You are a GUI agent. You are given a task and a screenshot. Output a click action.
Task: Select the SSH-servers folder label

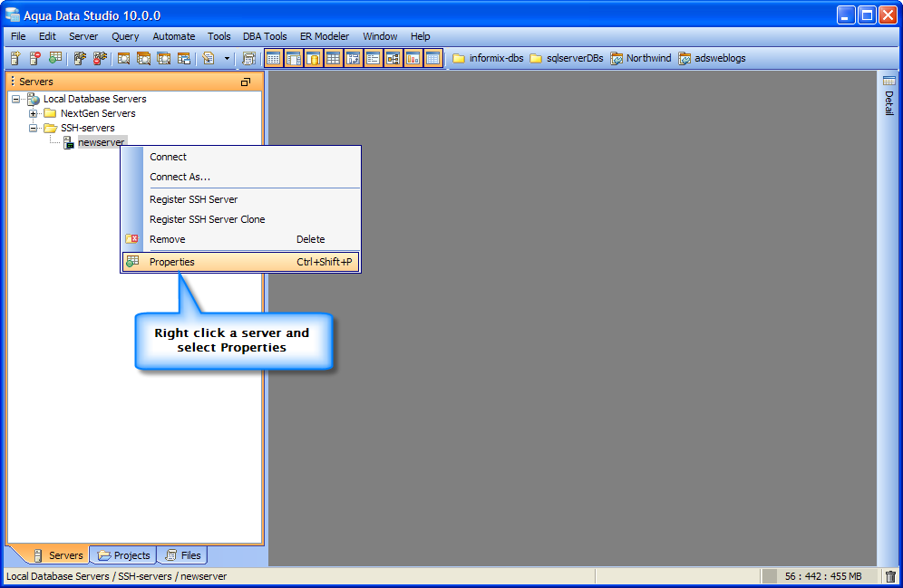88,128
